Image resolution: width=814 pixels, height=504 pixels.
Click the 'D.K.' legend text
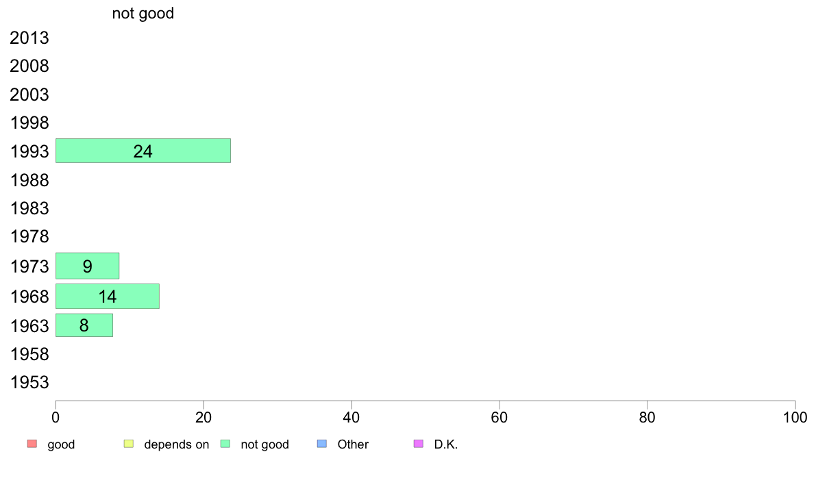click(446, 444)
